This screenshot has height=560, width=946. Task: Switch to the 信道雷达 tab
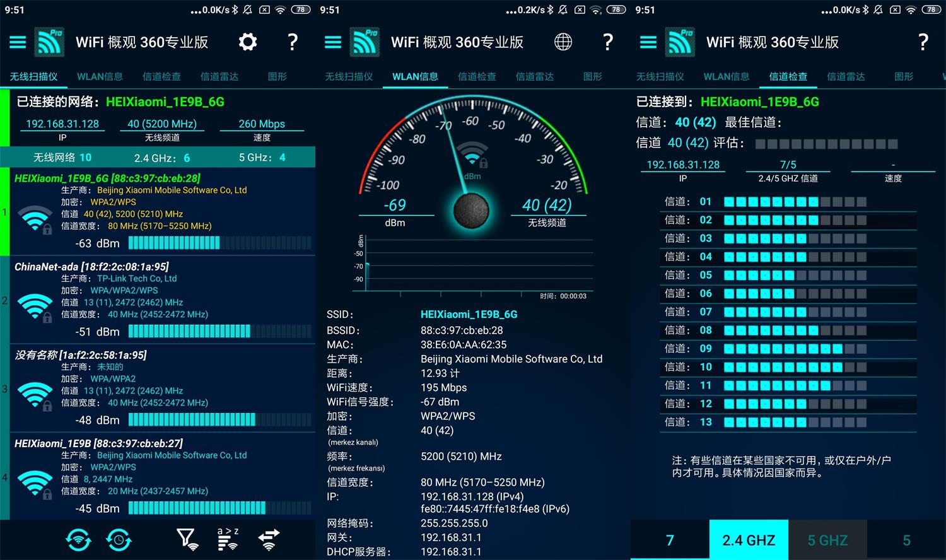click(219, 76)
